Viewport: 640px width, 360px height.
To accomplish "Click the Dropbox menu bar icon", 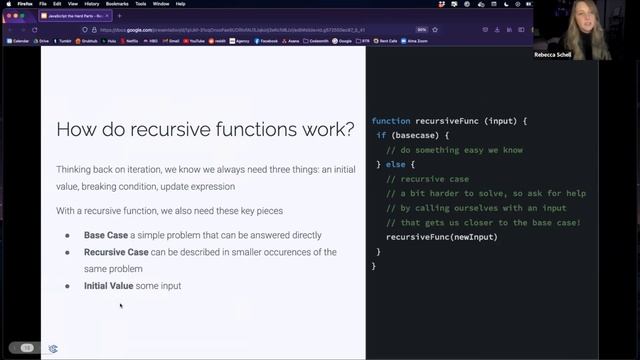I will [441, 4].
